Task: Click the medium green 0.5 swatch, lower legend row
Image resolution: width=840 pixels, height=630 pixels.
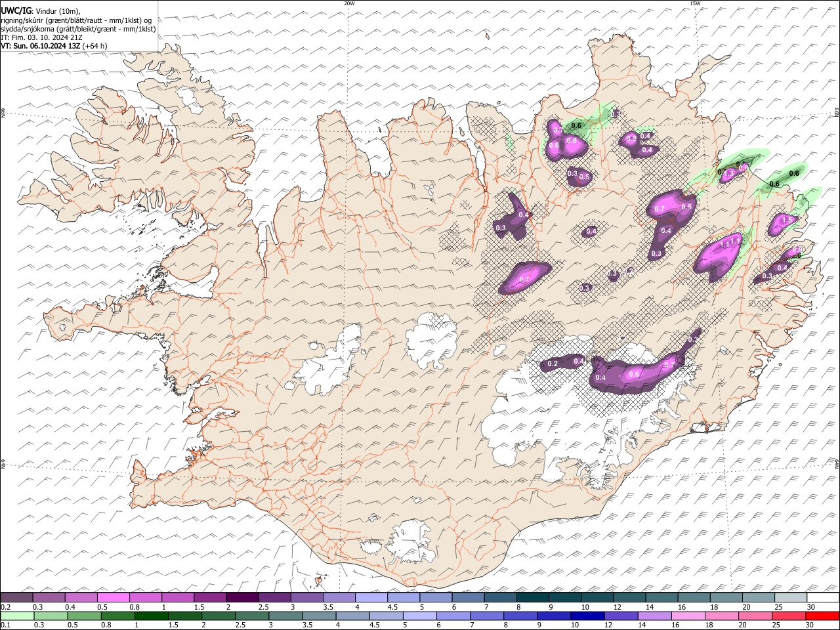Action: (83, 616)
